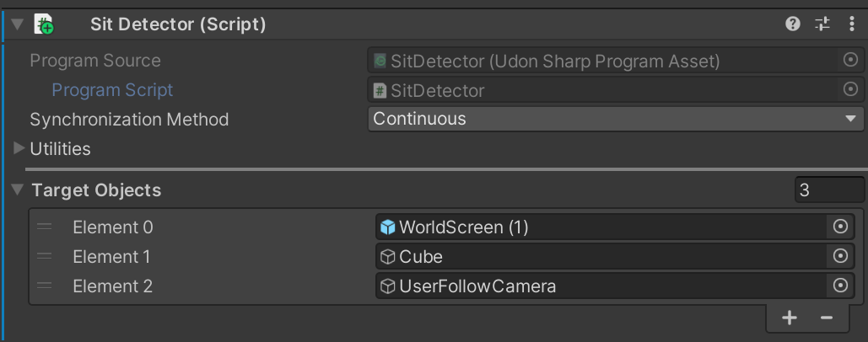Open object picker for Program Source field
Viewport: 868px width, 342px height.
coord(850,60)
